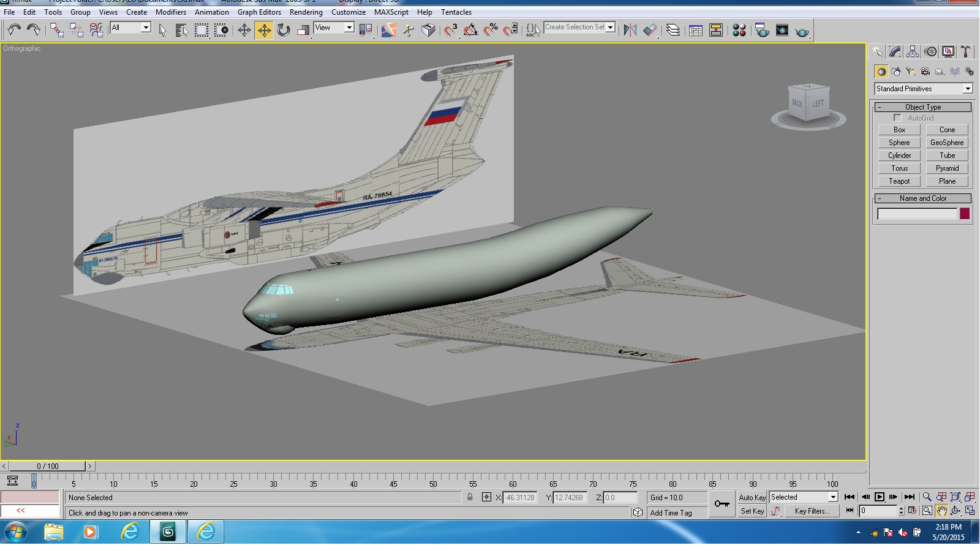Click the time slider 0 / 100 handle

click(47, 466)
